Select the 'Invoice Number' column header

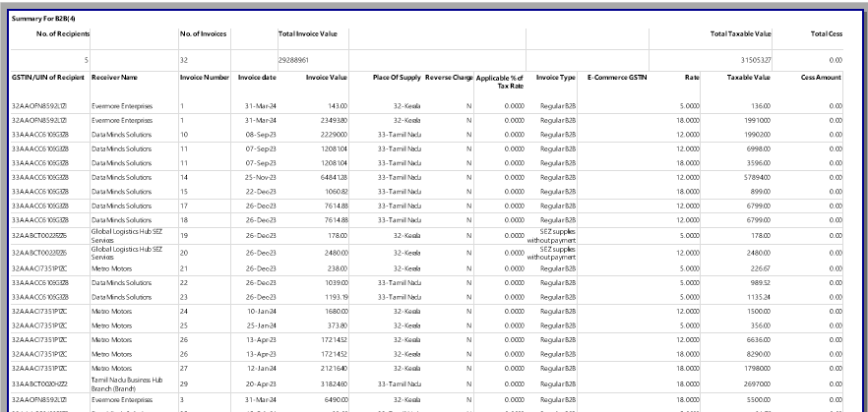(205, 77)
